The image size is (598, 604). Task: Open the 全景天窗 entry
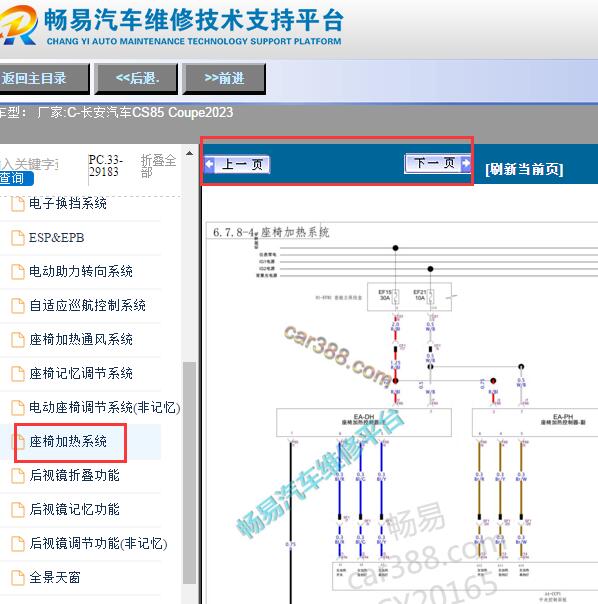[55, 577]
